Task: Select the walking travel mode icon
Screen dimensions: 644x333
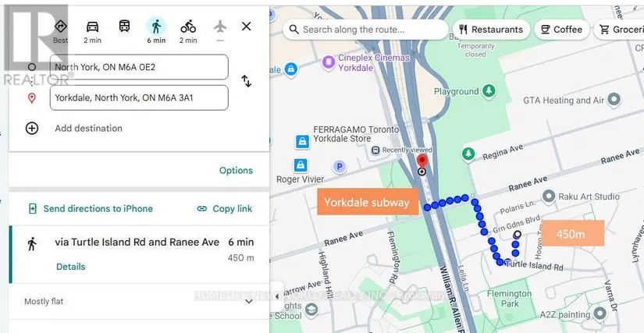Action: click(156, 27)
